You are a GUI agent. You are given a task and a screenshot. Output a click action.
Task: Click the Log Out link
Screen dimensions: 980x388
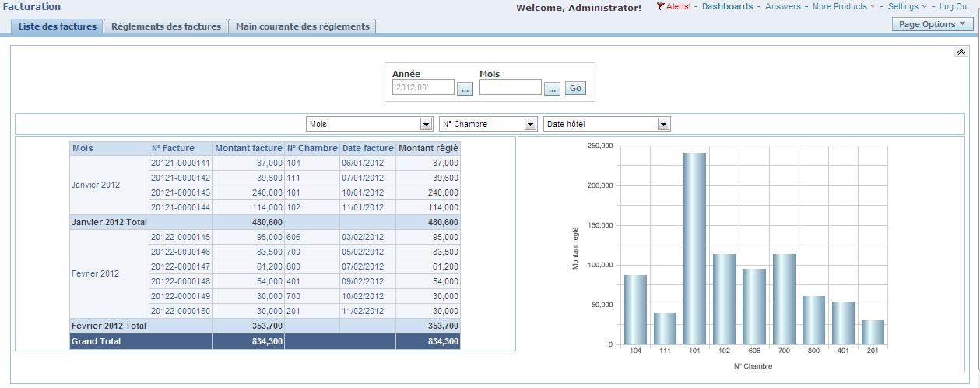click(954, 6)
